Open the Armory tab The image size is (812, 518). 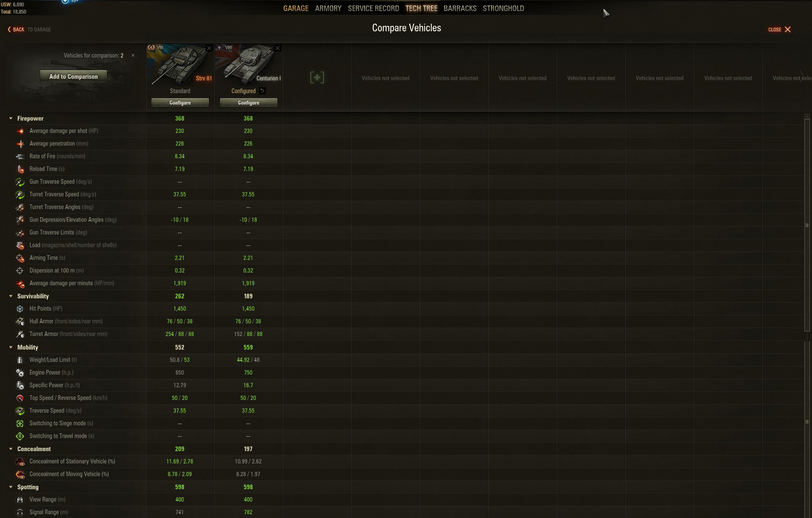tap(328, 8)
